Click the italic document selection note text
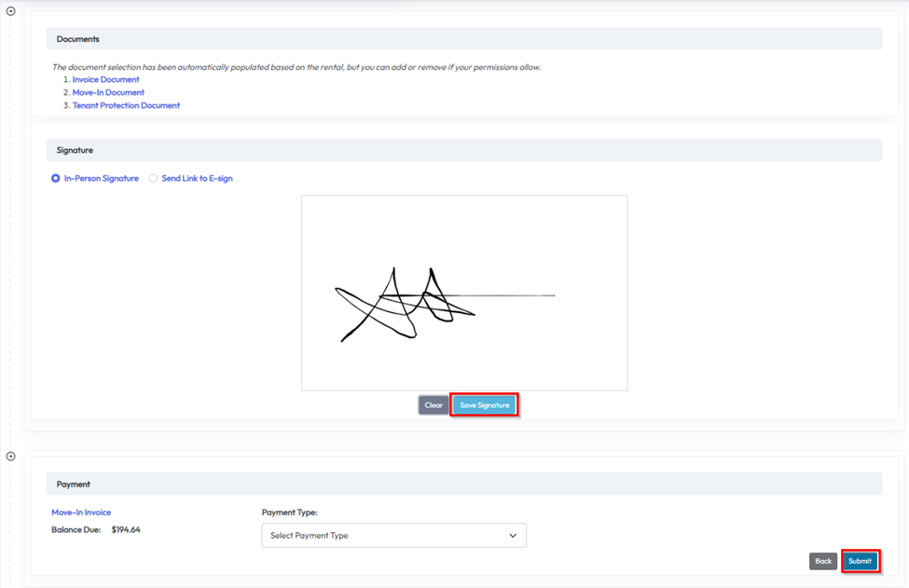The height and width of the screenshot is (588, 909). tap(296, 67)
